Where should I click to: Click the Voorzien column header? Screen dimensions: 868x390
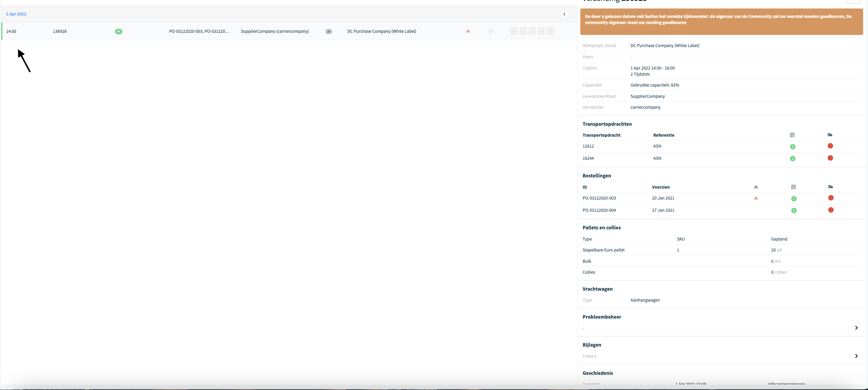click(x=661, y=187)
